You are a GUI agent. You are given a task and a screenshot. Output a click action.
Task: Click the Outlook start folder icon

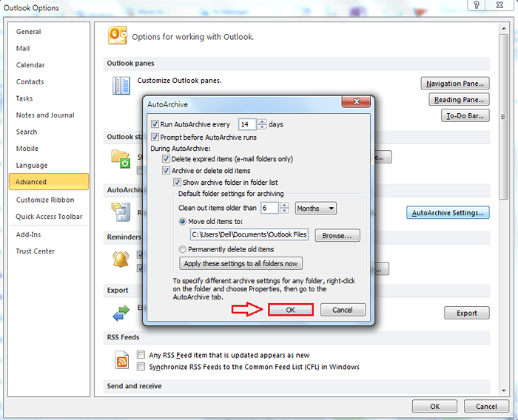pos(121,159)
